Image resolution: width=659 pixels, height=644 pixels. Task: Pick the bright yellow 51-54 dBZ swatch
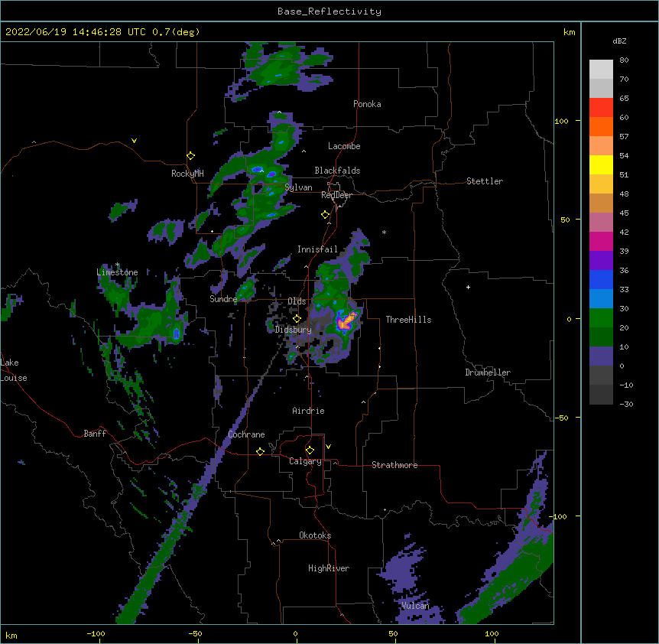pyautogui.click(x=601, y=165)
